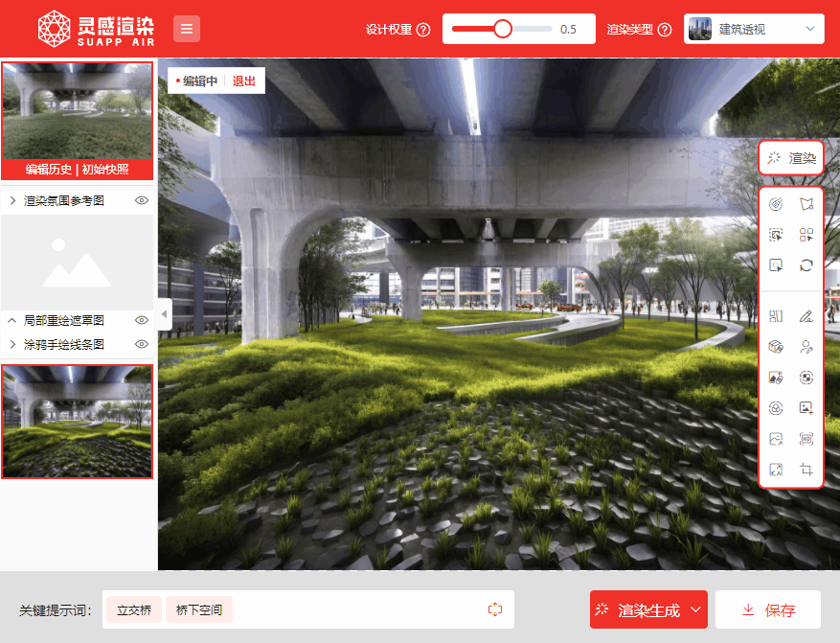Select the polygon lasso selection icon
840x643 pixels.
pyautogui.click(x=806, y=203)
